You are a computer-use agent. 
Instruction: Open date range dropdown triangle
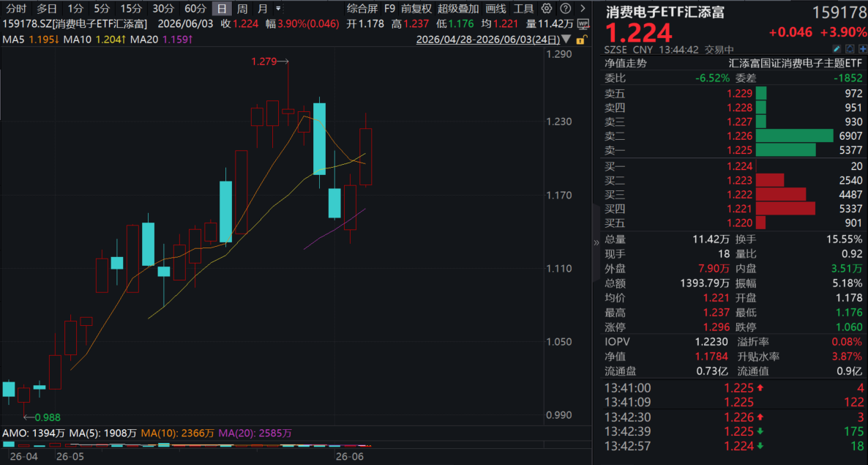coord(566,40)
